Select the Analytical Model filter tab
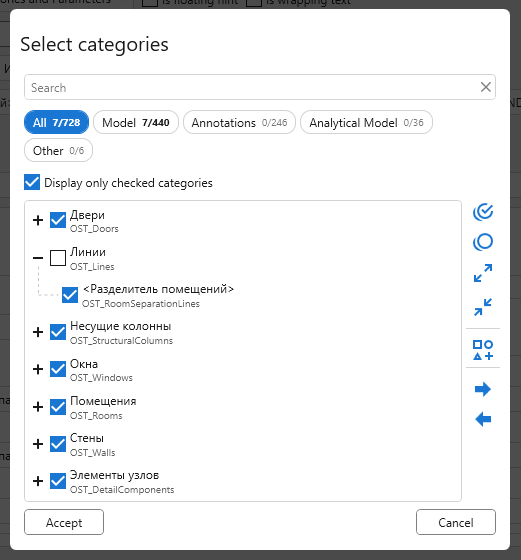Screen dimensions: 521x560 point(366,122)
